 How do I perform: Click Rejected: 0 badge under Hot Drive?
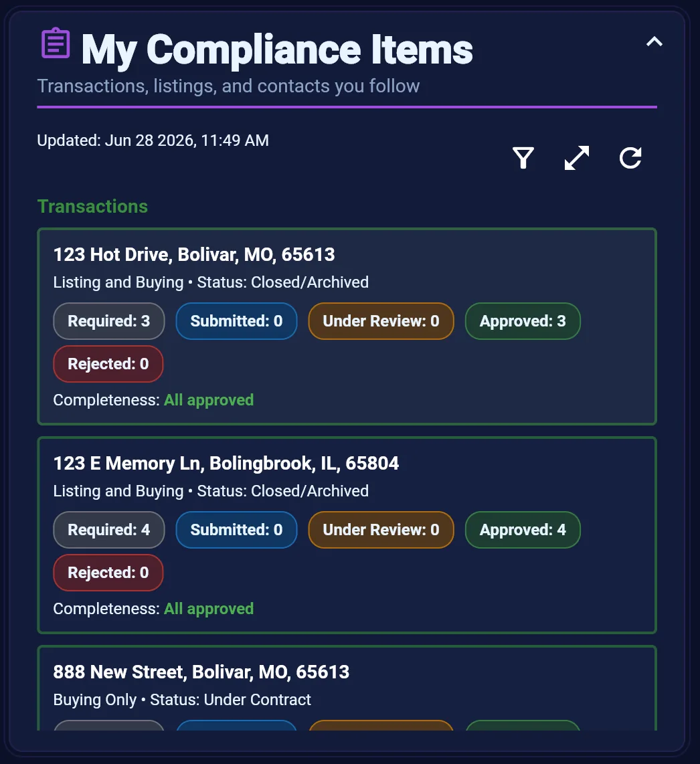click(108, 364)
